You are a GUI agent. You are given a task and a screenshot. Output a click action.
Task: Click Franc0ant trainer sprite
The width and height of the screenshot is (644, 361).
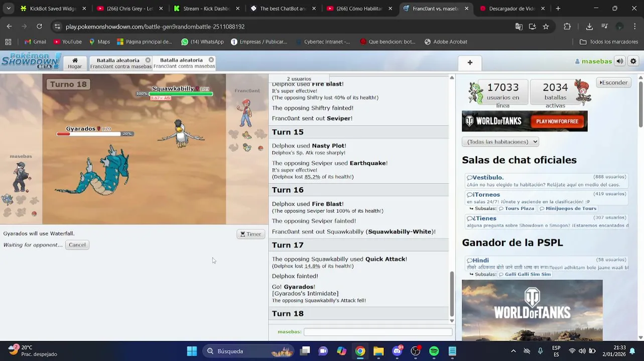(x=245, y=113)
